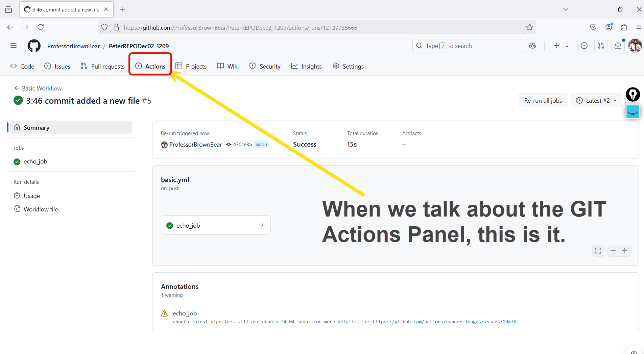644x354 pixels.
Task: Switch to the Issues tab
Action: pyautogui.click(x=57, y=66)
